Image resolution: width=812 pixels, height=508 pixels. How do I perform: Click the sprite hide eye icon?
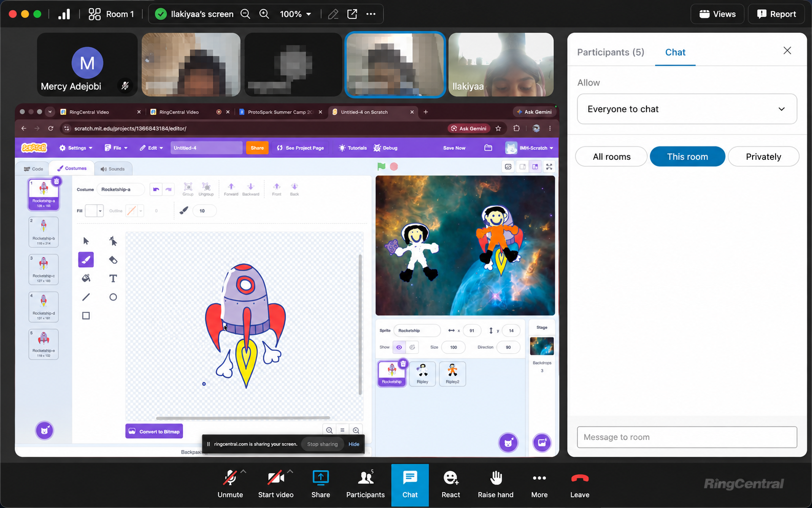(x=412, y=347)
